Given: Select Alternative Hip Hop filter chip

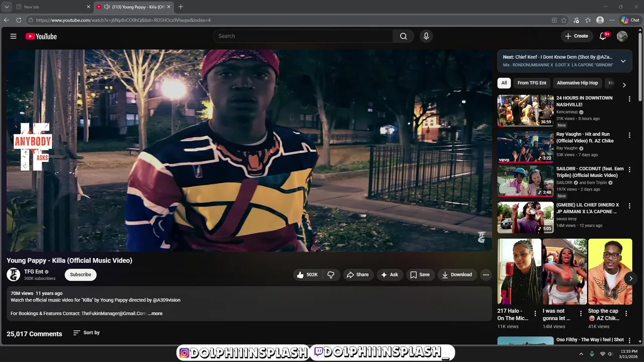Looking at the screenshot, I should (577, 83).
